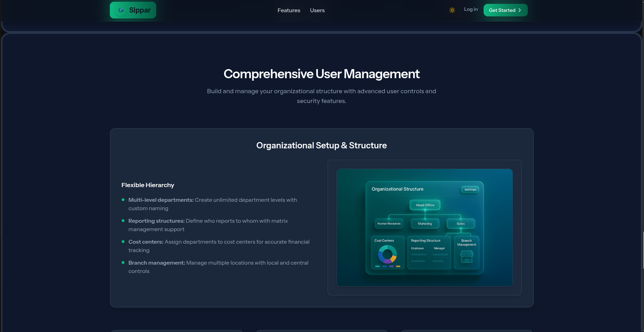Click the orange legend swatch under donut chart
This screenshot has height=332, width=644.
click(398, 266)
